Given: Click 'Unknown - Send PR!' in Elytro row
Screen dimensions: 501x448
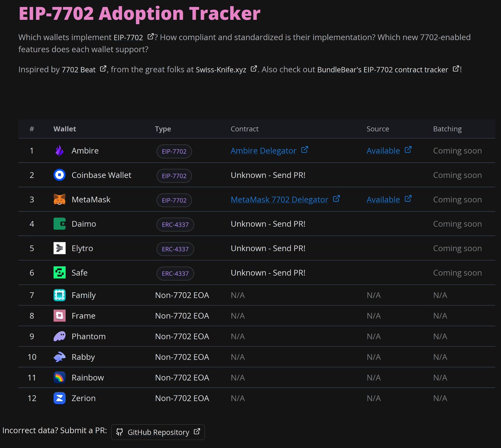Looking at the screenshot, I should coord(268,248).
